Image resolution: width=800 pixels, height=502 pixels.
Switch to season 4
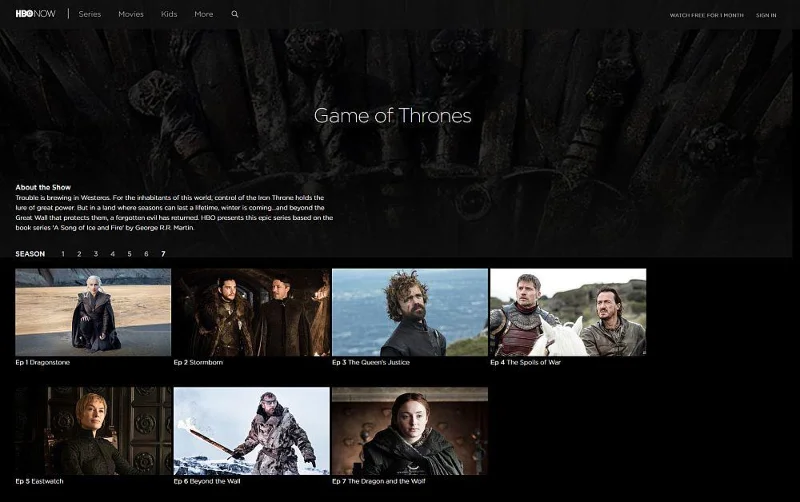(x=113, y=254)
